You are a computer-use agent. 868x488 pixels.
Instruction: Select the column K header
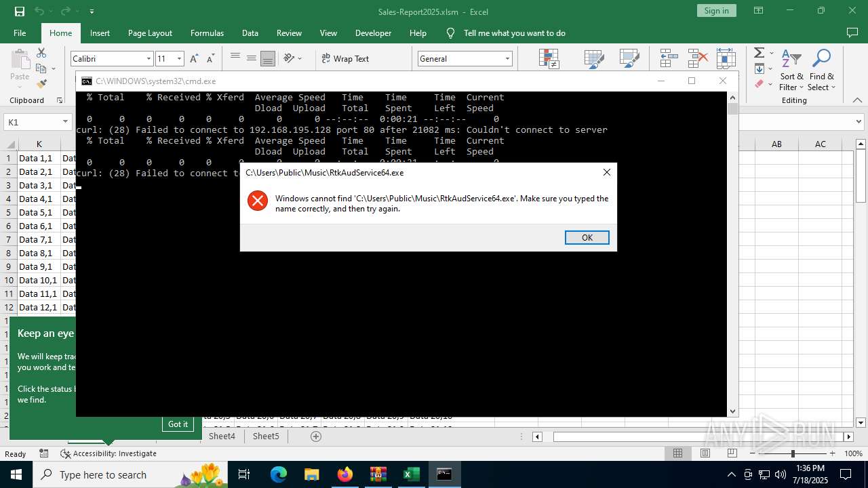click(39, 144)
